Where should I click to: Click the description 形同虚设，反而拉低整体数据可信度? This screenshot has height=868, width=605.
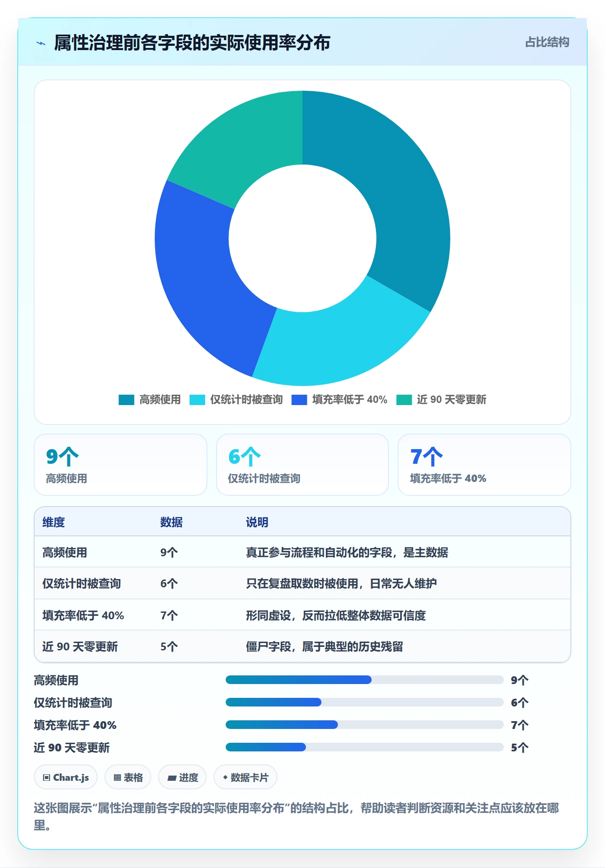click(336, 615)
